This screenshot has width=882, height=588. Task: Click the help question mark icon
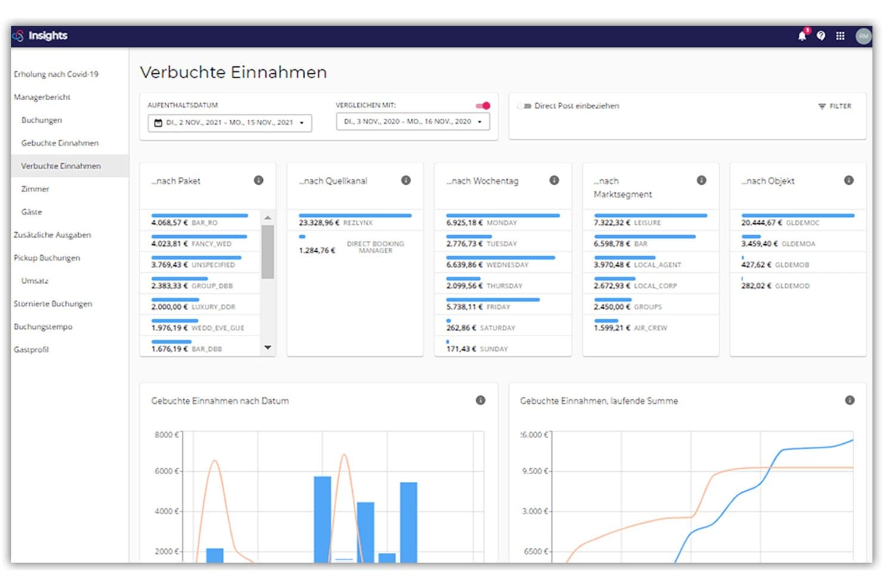pyautogui.click(x=821, y=36)
